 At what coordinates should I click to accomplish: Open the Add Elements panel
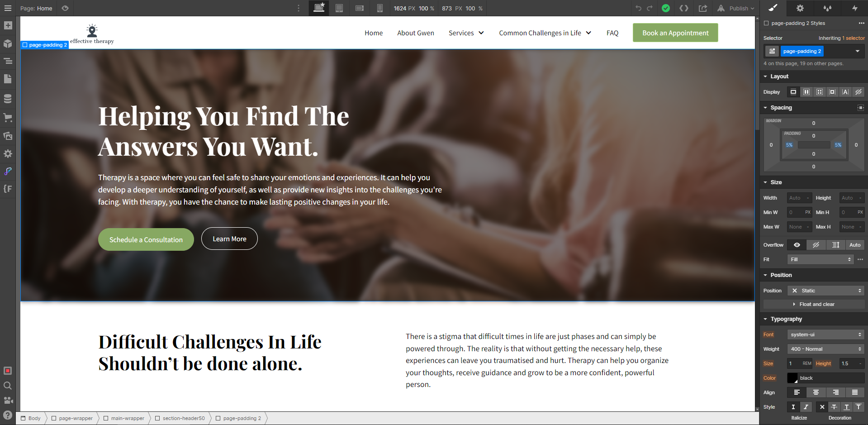(8, 25)
